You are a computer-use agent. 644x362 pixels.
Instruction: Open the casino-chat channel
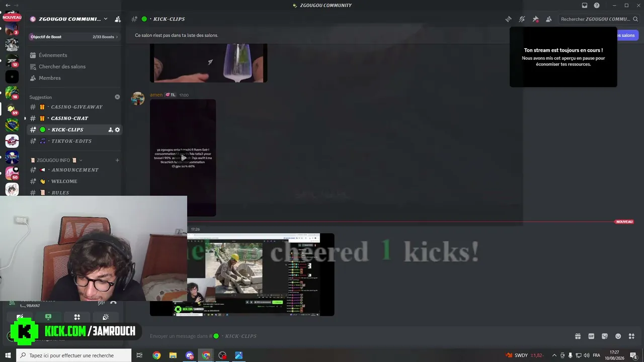coord(74,118)
